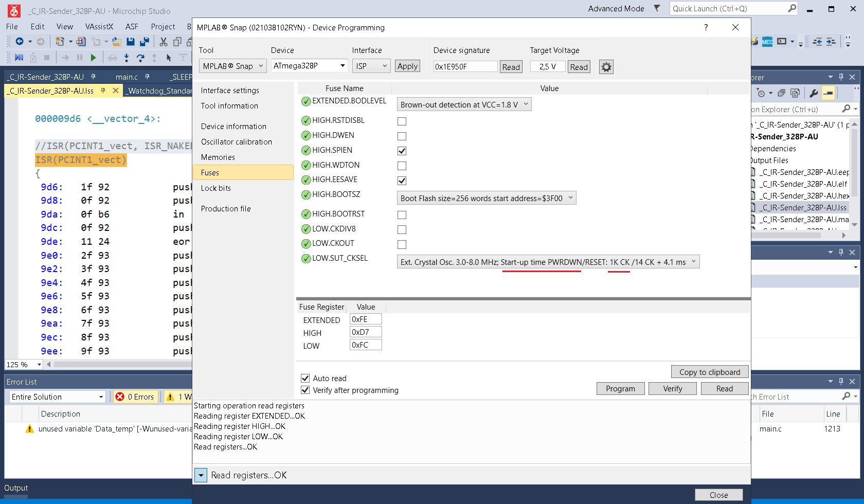Open device programming settings gear icon
This screenshot has width=864, height=504.
[606, 67]
